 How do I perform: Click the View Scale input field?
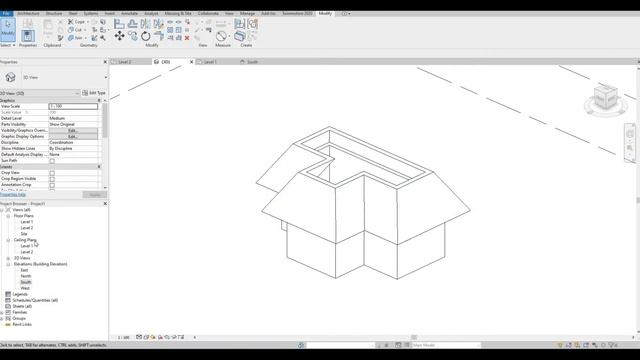pos(73,106)
